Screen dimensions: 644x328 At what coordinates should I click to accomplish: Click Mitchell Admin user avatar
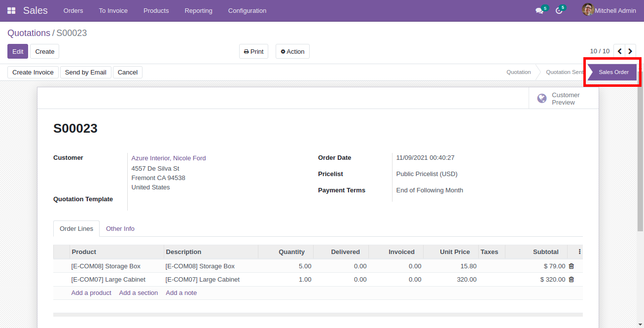point(587,10)
